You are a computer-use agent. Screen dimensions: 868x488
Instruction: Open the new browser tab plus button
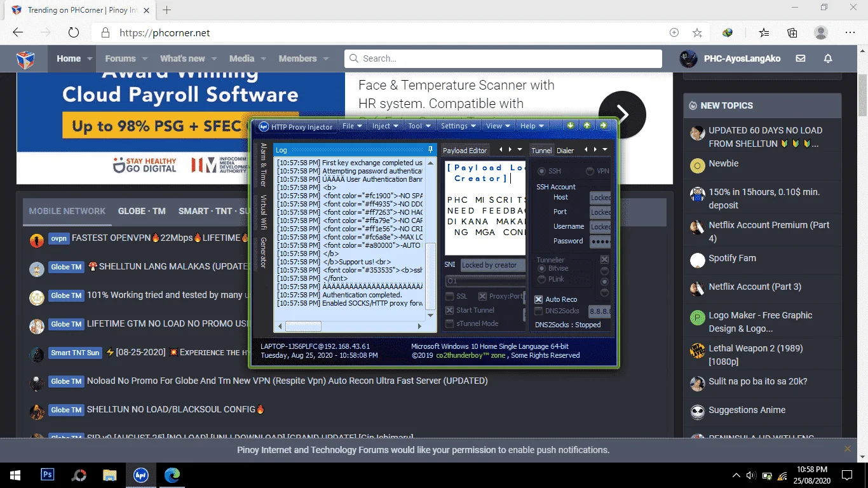pyautogui.click(x=167, y=10)
